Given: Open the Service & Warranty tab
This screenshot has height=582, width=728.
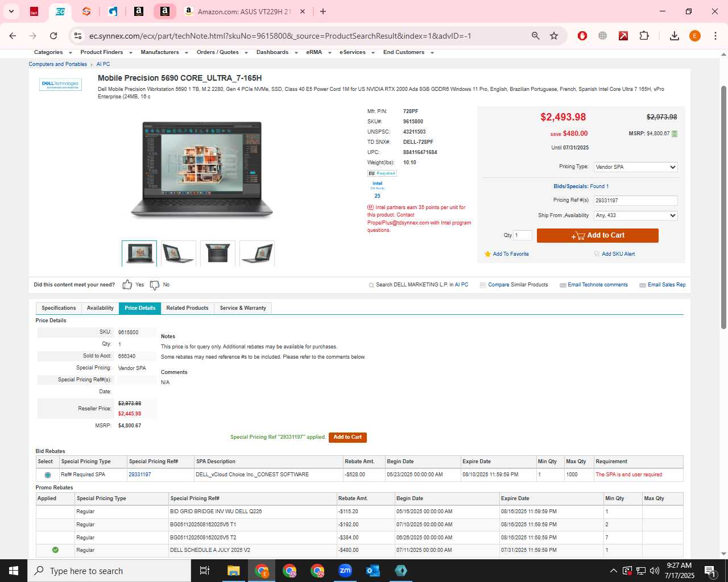Looking at the screenshot, I should pyautogui.click(x=243, y=308).
